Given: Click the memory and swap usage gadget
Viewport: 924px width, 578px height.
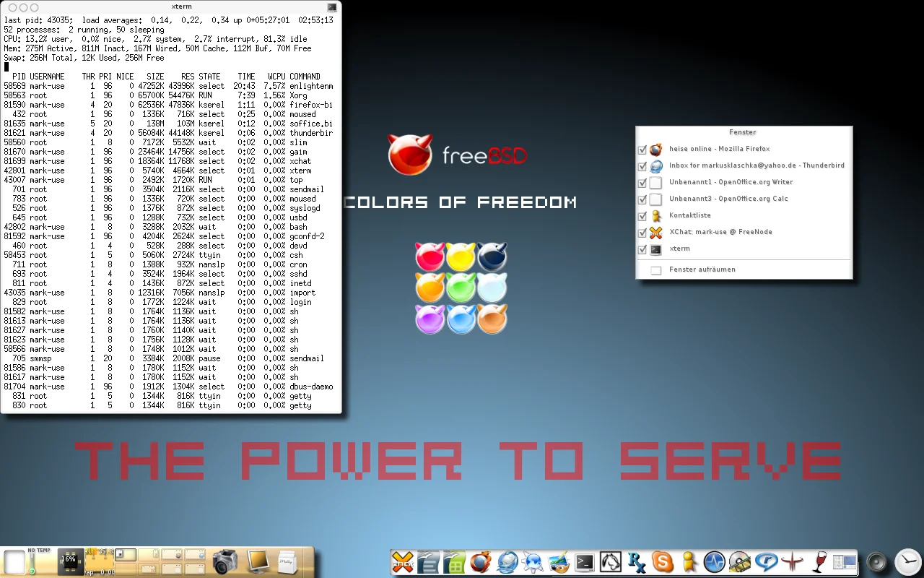Looking at the screenshot, I should (100, 561).
